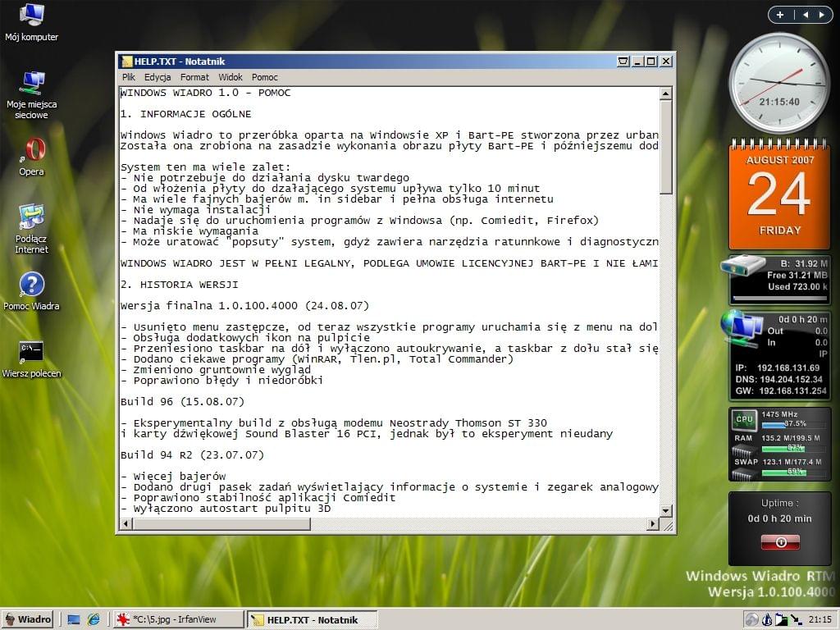Viewport: 840px width, 630px height.
Task: Click the sidebar previous arrow button
Action: [806, 15]
